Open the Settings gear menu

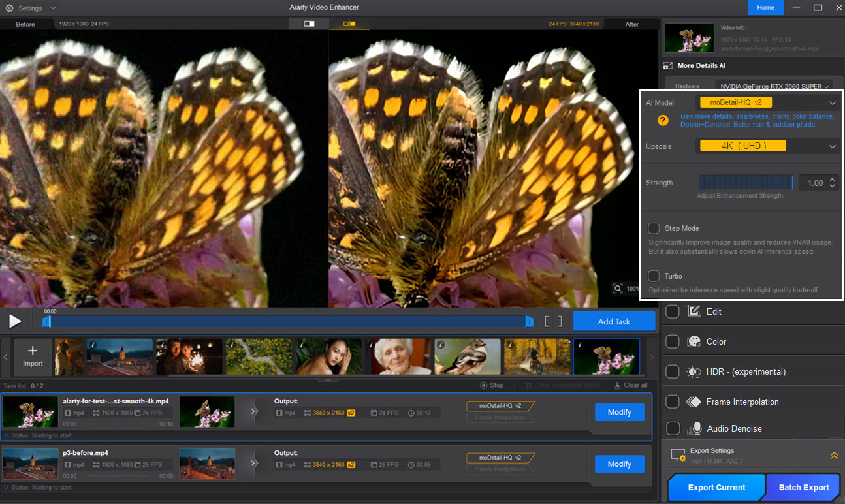9,8
